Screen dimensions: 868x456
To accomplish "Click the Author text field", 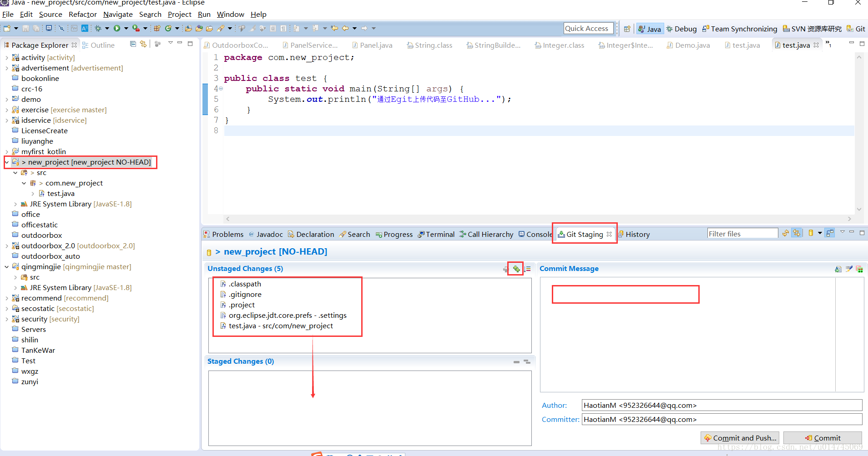I will pos(722,405).
